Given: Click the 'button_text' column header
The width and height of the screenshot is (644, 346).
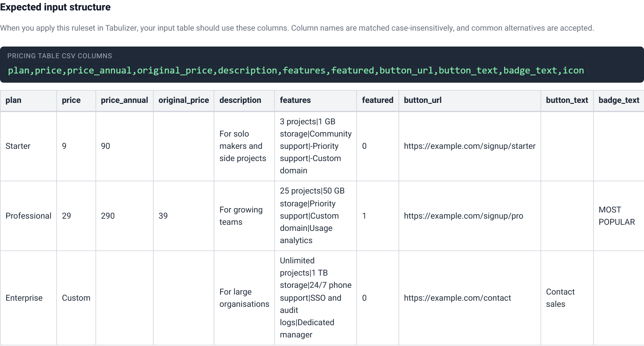Looking at the screenshot, I should (567, 100).
